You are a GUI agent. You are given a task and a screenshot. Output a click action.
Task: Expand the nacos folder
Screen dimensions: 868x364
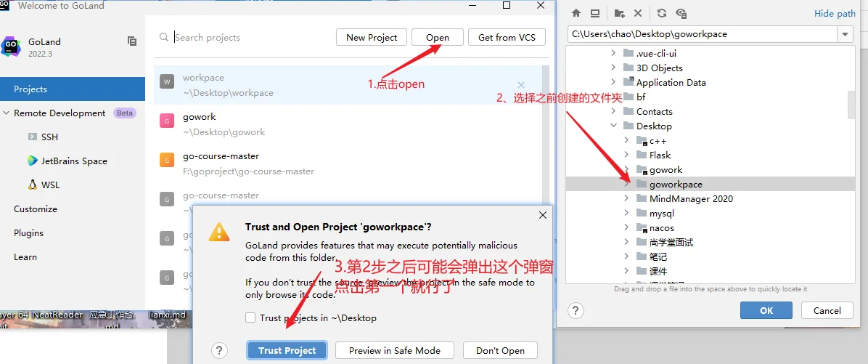(626, 227)
